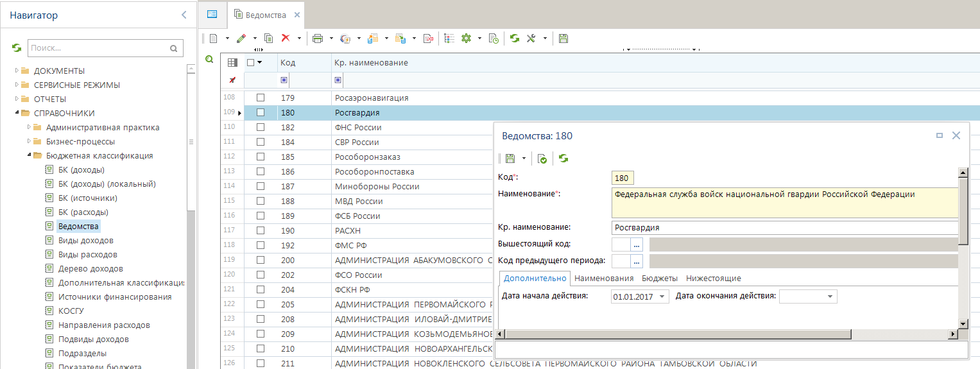980x369 pixels.
Task: Click the verify document icon in dialog
Action: point(542,158)
